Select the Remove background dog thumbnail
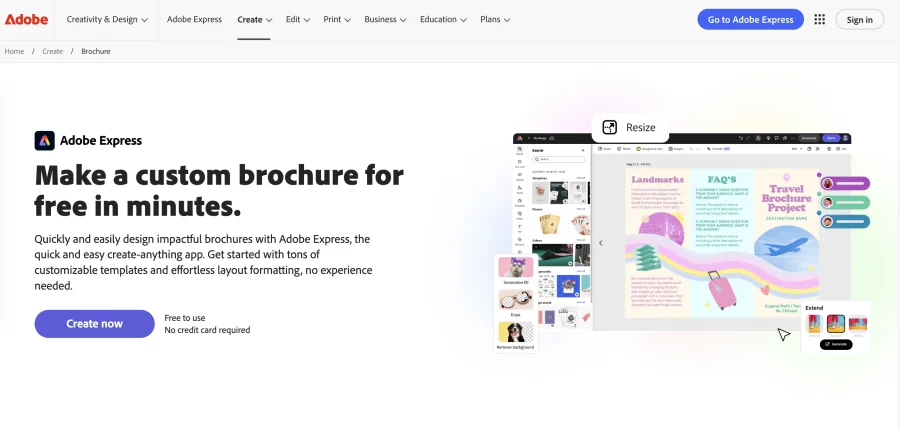Viewport: 900px width, 429px height. (515, 333)
